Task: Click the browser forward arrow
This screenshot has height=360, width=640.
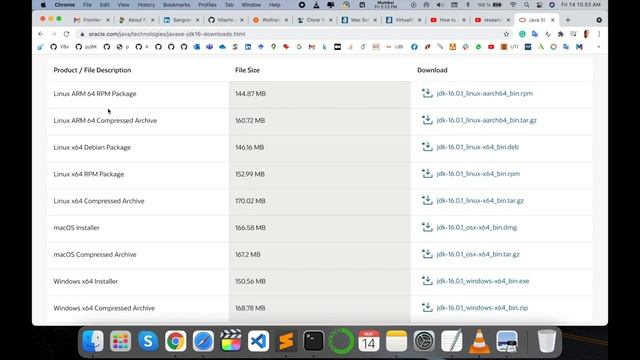Action: [53, 34]
